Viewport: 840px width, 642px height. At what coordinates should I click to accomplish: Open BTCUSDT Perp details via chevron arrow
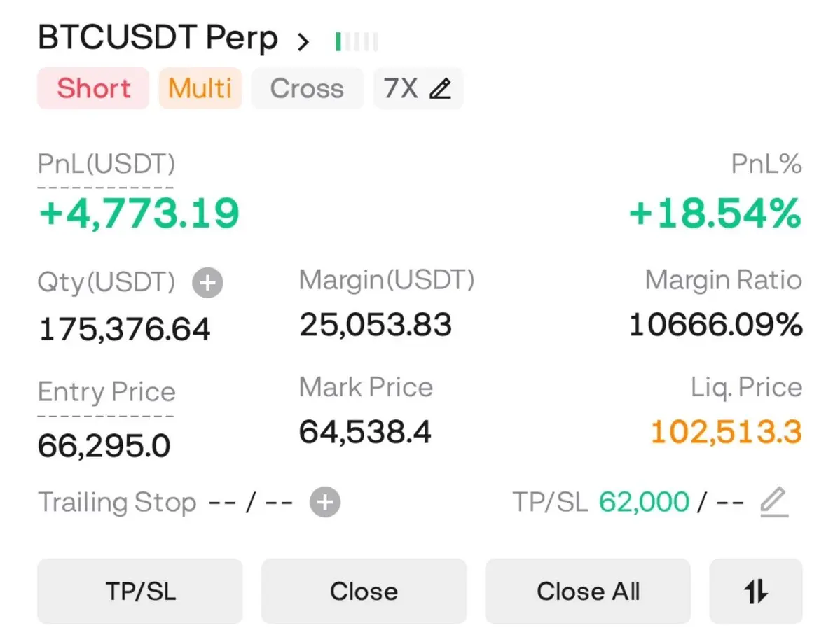click(x=303, y=42)
